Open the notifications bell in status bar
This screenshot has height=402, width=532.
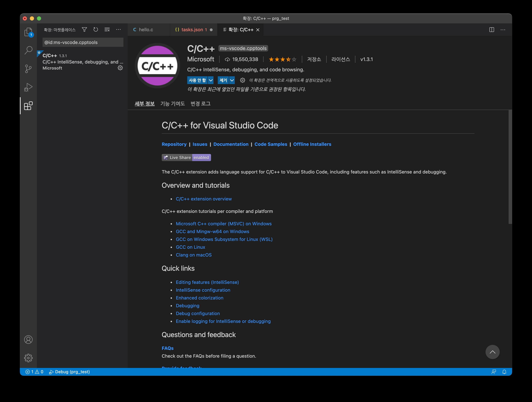(x=504, y=372)
